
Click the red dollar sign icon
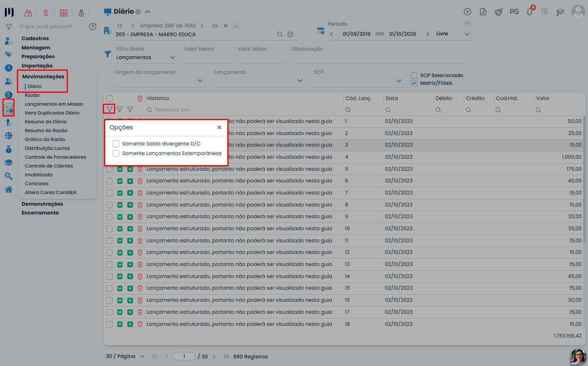[x=46, y=13]
